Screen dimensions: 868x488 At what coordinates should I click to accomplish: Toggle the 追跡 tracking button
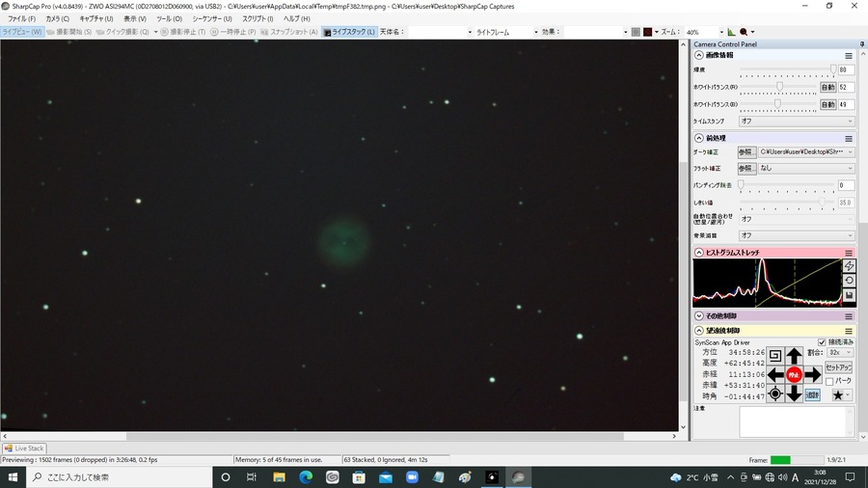coord(813,394)
